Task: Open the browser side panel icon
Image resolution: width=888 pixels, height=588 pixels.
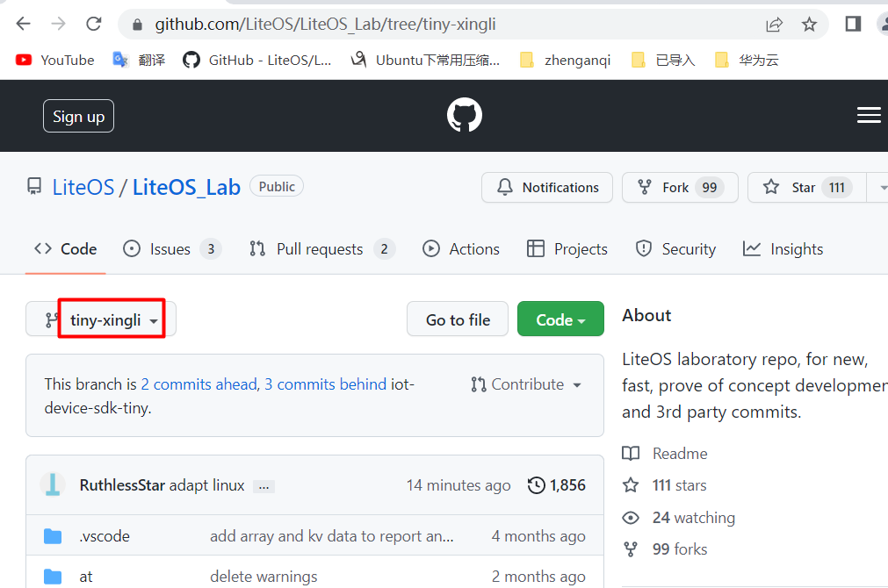Action: [853, 24]
